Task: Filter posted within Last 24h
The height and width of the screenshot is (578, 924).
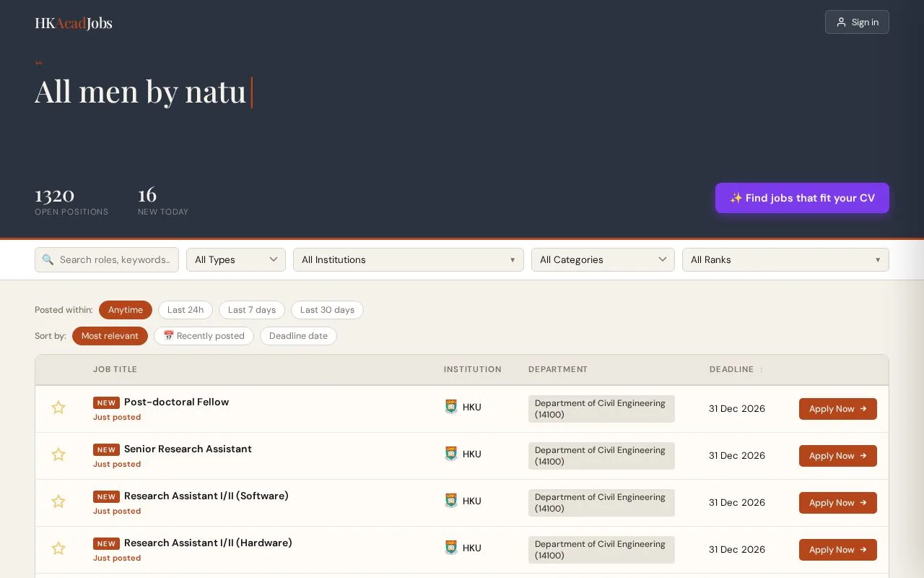Action: (186, 310)
